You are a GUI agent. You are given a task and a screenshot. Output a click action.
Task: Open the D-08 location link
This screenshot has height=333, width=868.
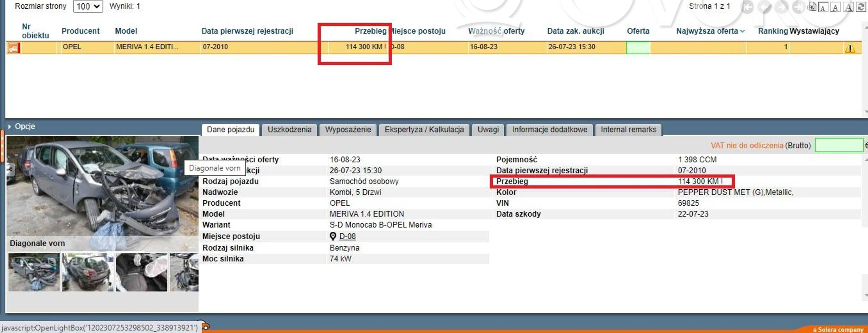[347, 236]
